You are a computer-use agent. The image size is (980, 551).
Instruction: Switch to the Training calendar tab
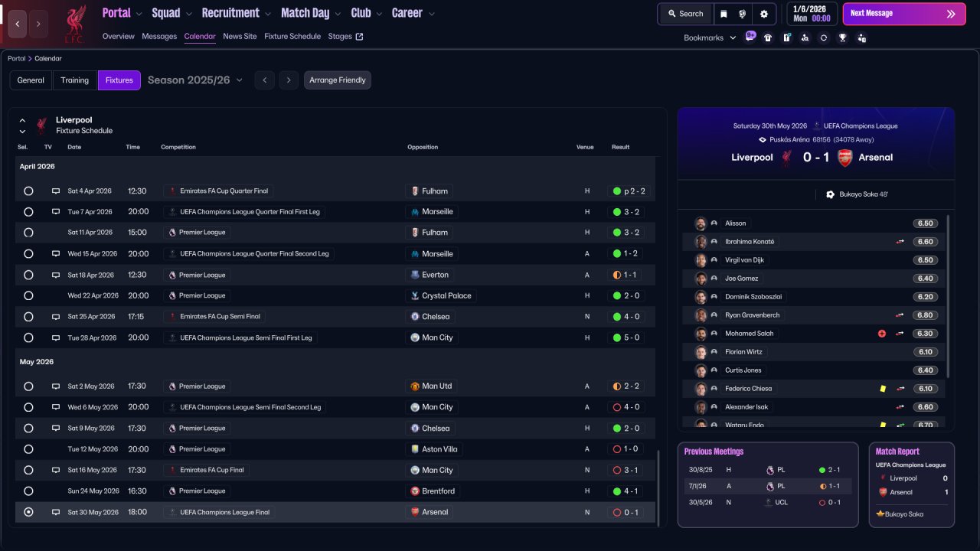pyautogui.click(x=75, y=80)
